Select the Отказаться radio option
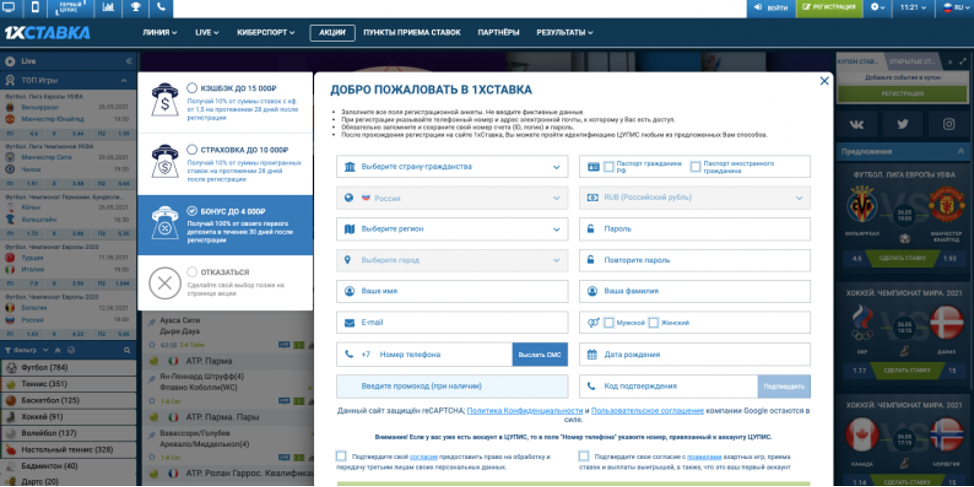The image size is (974, 487). point(192,272)
